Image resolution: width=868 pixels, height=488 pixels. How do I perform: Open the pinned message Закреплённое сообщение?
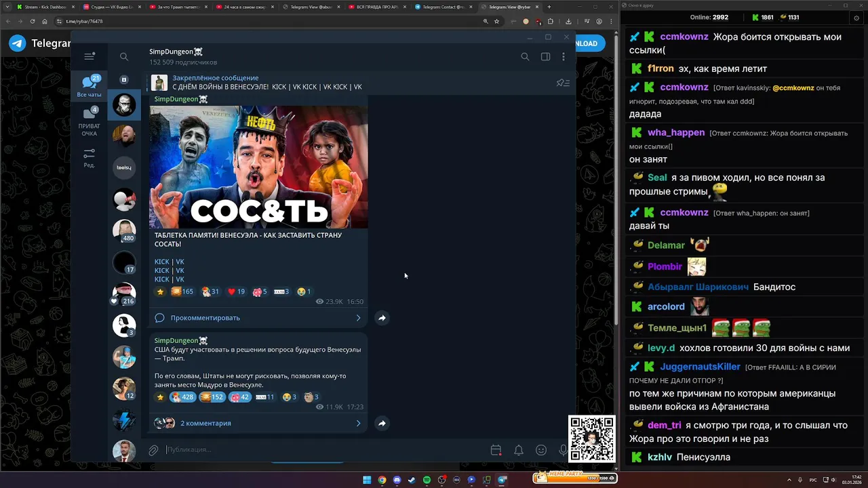pos(267,83)
